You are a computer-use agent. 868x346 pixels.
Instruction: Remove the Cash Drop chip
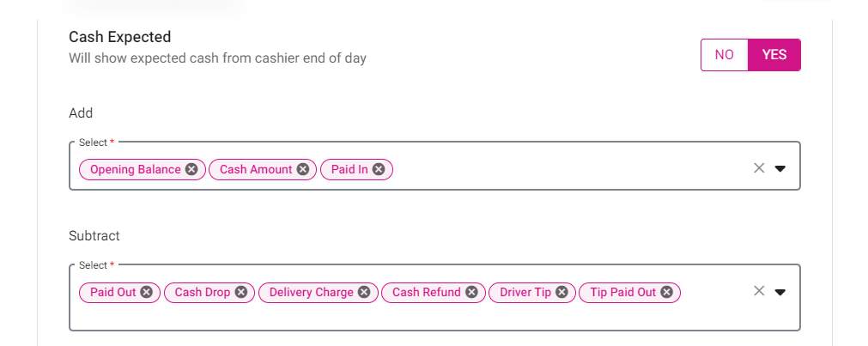[x=240, y=292]
